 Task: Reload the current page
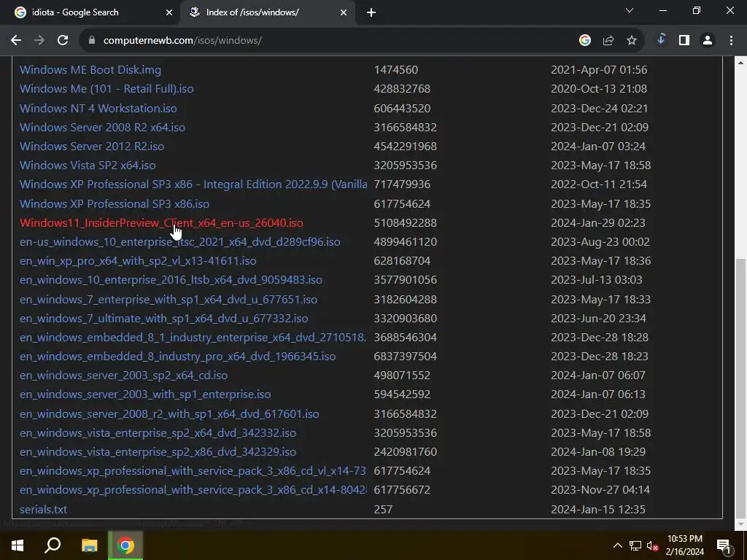(63, 41)
